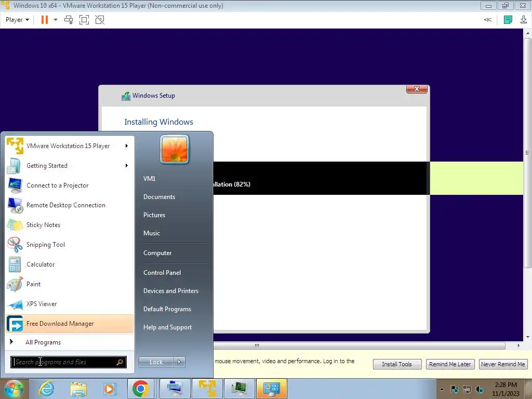Click the Search programs and files field
The width and height of the screenshot is (532, 399).
click(69, 362)
